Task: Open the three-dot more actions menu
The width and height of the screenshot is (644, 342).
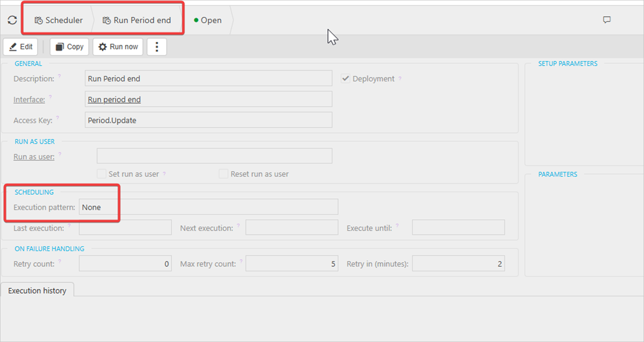Action: [157, 47]
